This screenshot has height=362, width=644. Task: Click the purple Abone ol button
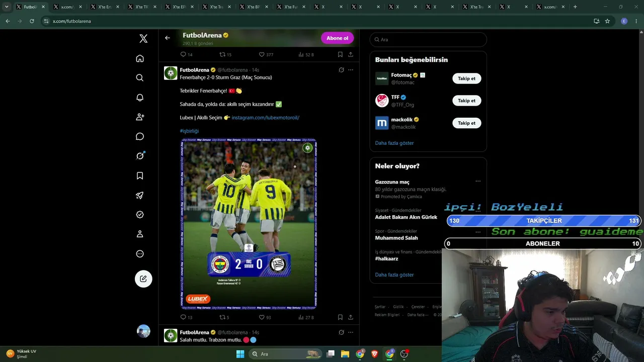click(337, 38)
